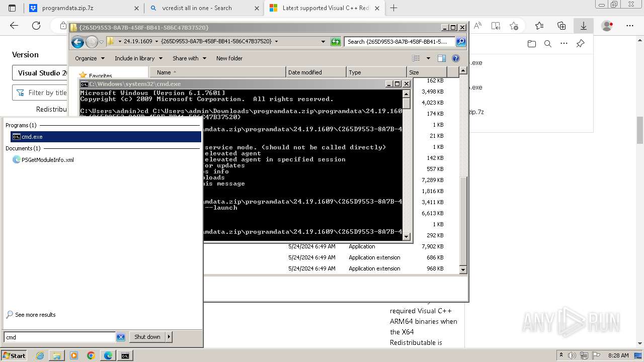644x362 pixels.
Task: Open downloads folder from Downloads panel
Action: (532, 44)
